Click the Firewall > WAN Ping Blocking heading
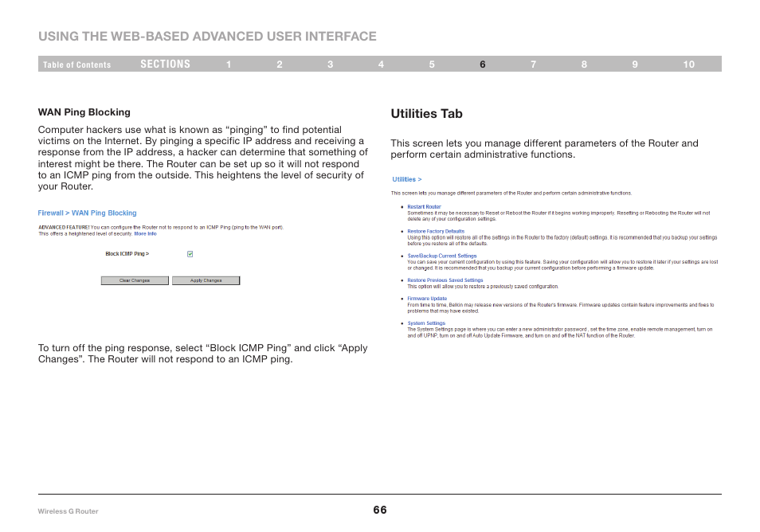This screenshot has height=532, width=760. pyautogui.click(x=88, y=213)
